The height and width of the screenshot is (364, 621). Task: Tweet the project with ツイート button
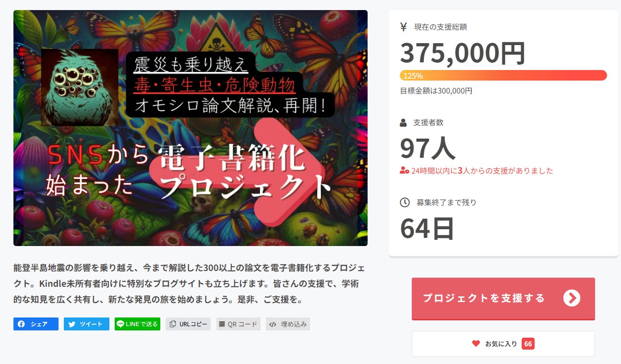[86, 324]
